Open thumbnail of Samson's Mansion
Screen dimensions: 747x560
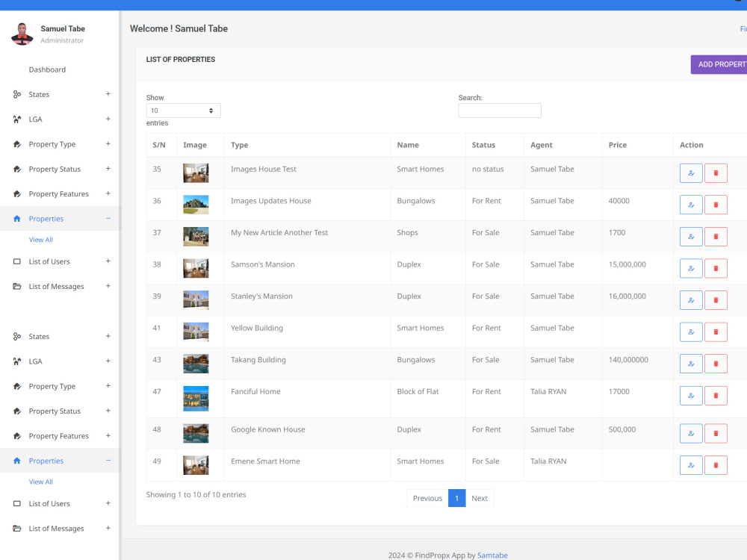[196, 269]
